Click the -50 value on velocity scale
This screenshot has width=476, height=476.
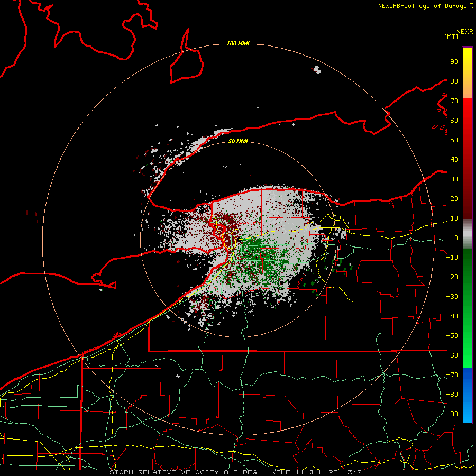coord(452,336)
